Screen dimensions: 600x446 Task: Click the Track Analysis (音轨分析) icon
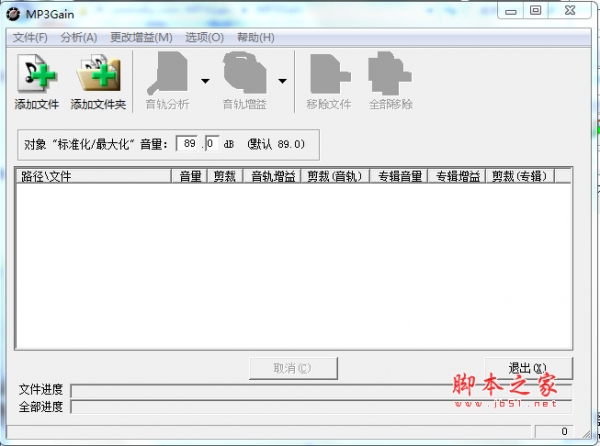tap(167, 73)
